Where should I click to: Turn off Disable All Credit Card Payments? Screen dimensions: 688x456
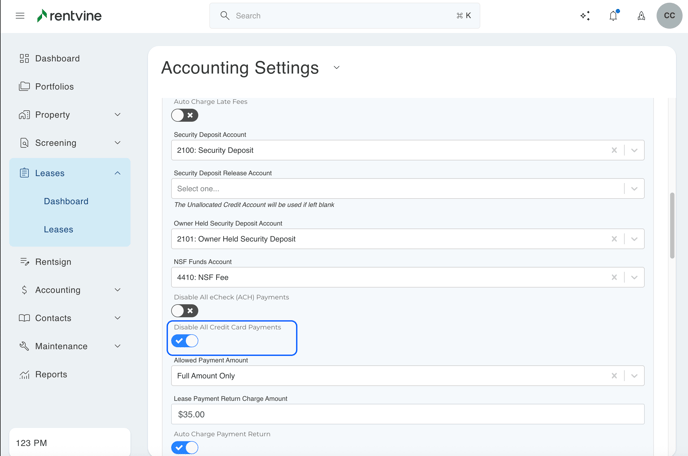(x=185, y=341)
